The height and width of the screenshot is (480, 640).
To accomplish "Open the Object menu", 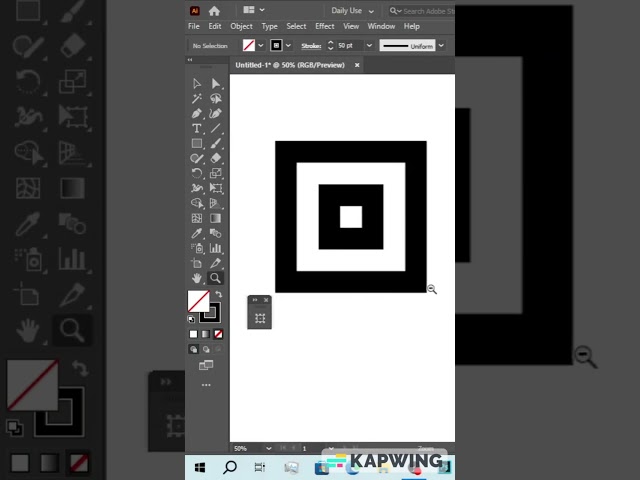I will pos(241,26).
